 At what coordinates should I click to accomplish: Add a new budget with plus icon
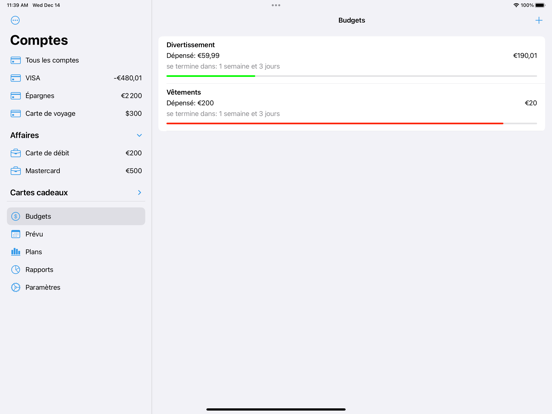click(538, 20)
